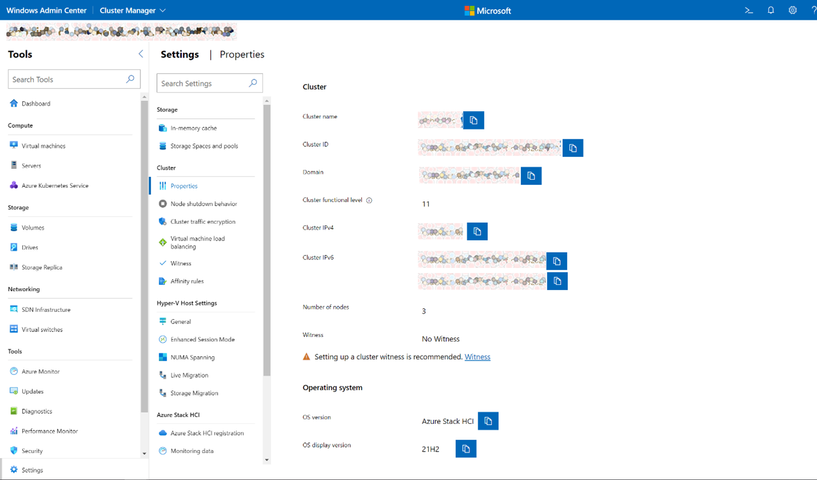The height and width of the screenshot is (480, 817).
Task: Click the settings list scrollbar up arrow
Action: [x=267, y=101]
